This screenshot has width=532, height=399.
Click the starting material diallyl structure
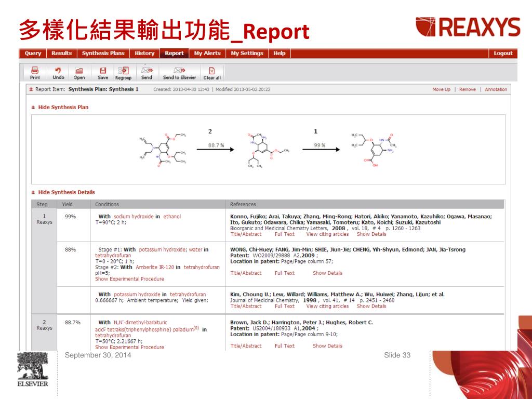(163, 149)
